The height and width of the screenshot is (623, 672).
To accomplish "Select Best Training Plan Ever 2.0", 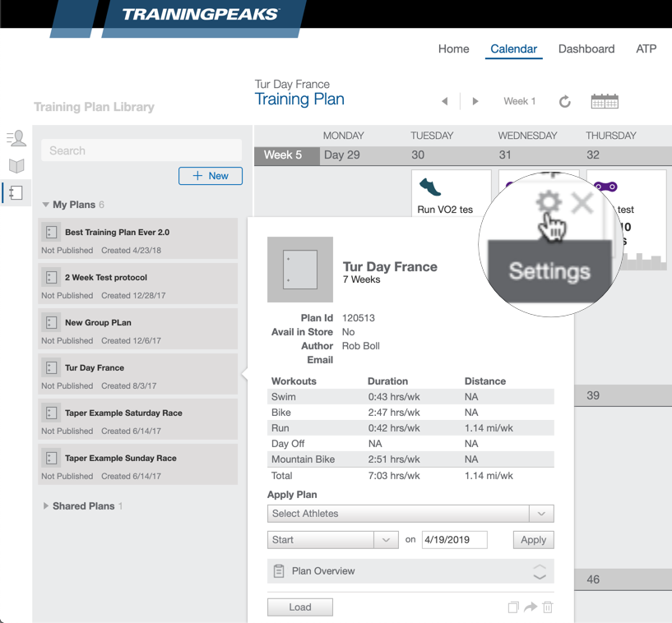I will 137,238.
